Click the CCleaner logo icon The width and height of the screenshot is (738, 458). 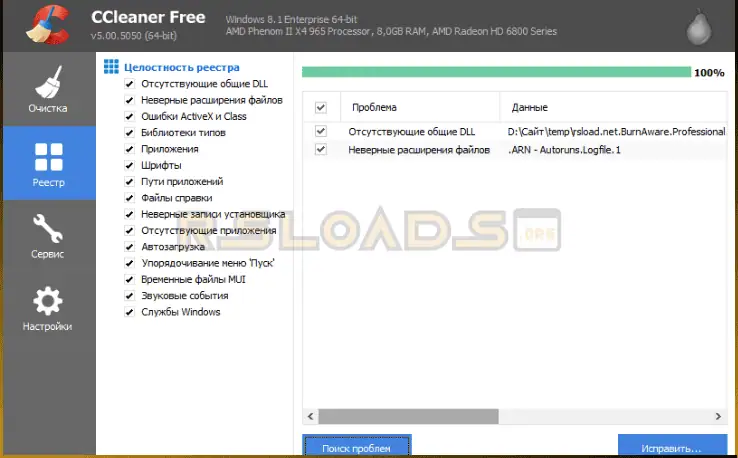pos(48,24)
